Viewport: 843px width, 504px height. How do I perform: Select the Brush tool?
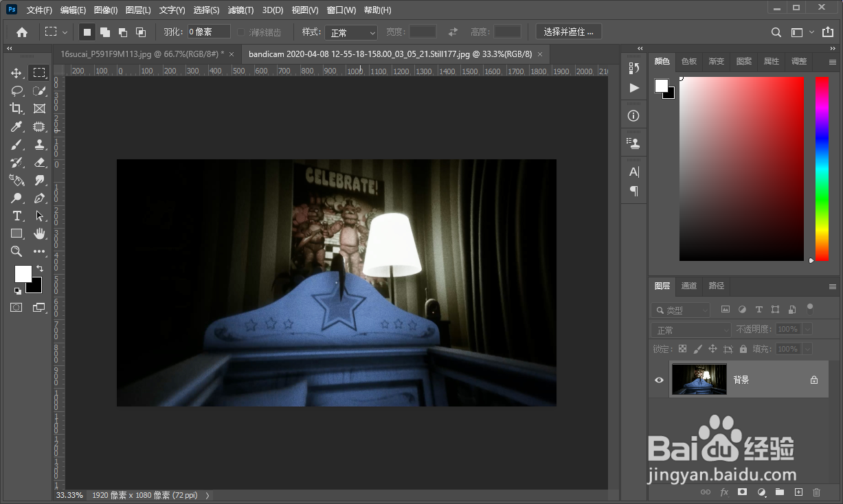coord(16,144)
